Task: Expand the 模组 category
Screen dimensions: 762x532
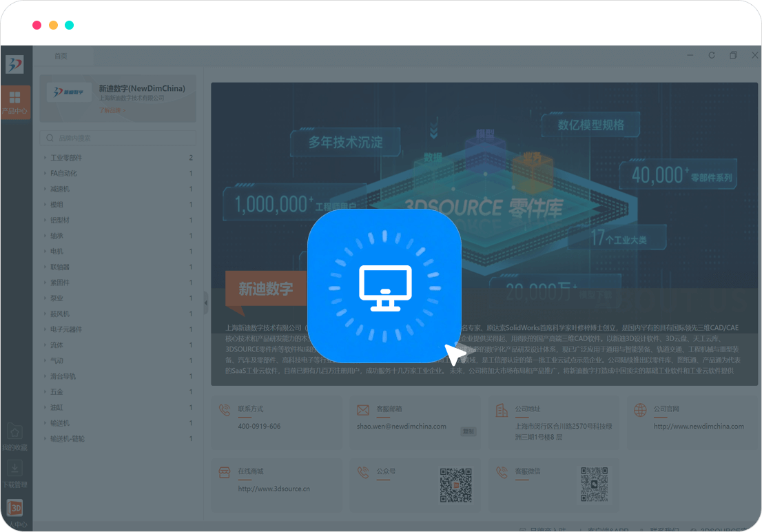Action: pyautogui.click(x=45, y=204)
